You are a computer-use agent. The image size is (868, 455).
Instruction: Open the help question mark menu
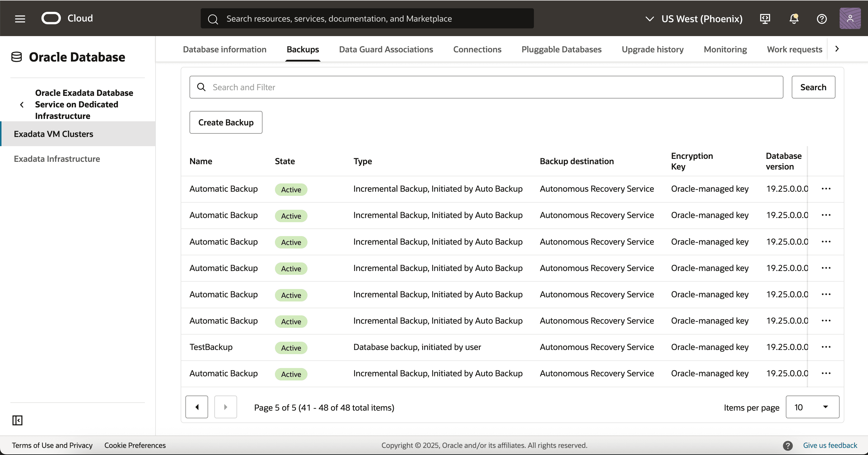(x=822, y=19)
